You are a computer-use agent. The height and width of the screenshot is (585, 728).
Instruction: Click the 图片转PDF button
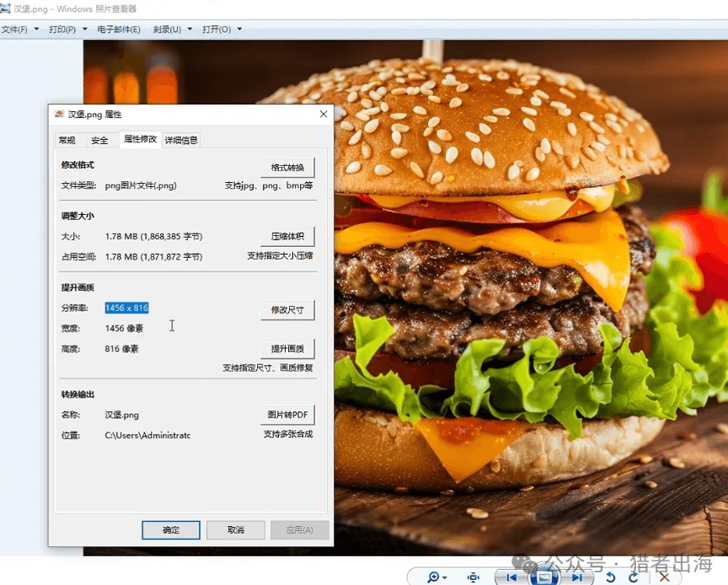click(286, 415)
